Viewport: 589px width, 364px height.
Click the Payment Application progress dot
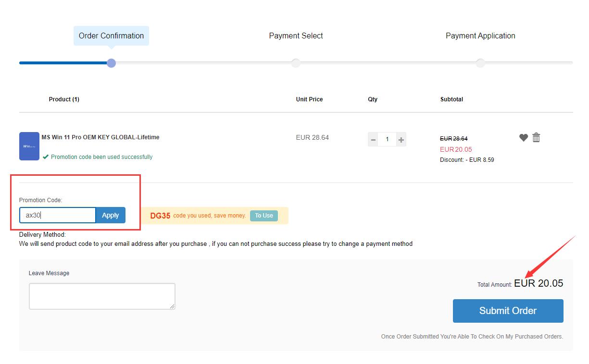point(480,63)
